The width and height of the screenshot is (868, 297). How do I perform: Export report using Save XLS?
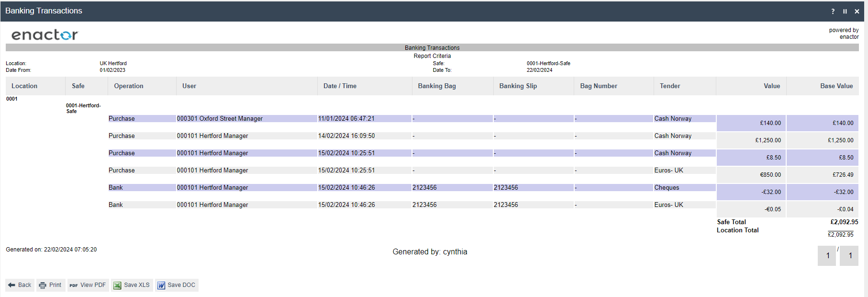pos(132,285)
